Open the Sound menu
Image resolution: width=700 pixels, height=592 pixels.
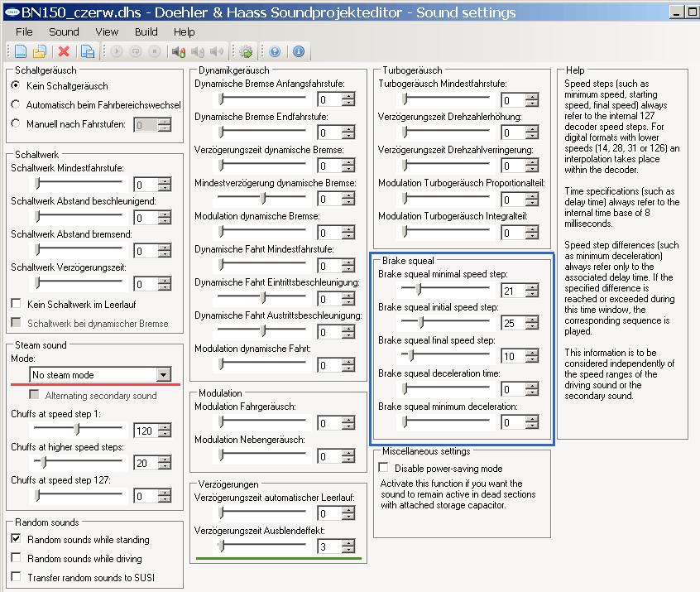coord(64,32)
